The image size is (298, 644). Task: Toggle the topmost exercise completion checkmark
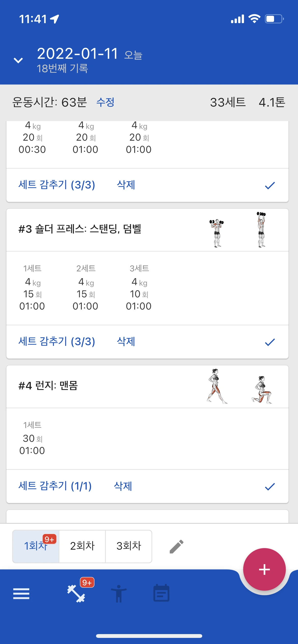click(x=270, y=185)
